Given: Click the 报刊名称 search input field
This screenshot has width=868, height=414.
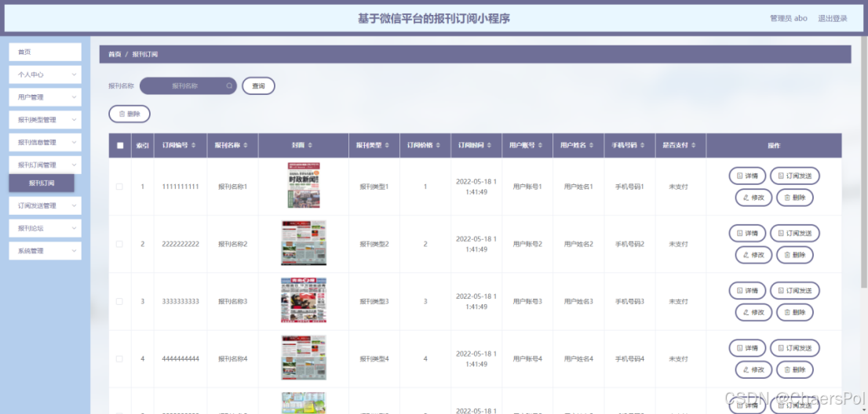Looking at the screenshot, I should [188, 85].
